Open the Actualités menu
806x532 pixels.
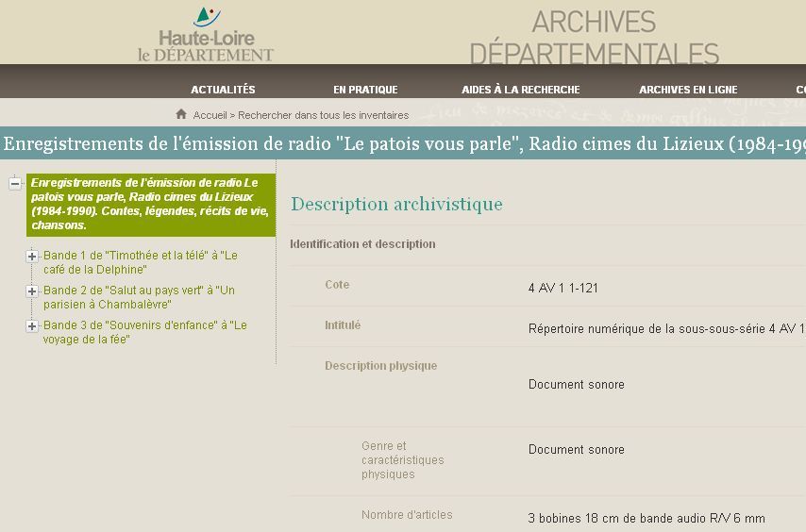click(223, 90)
